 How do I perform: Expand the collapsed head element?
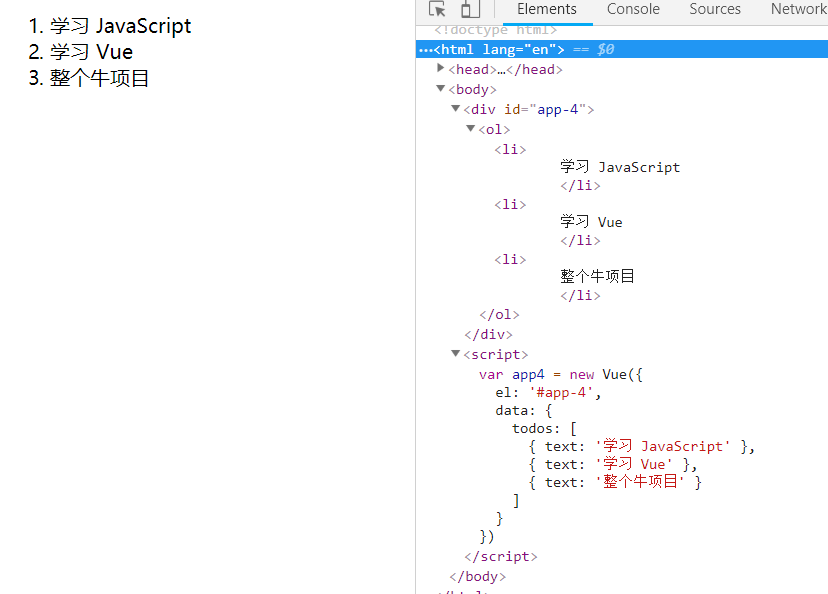(x=441, y=69)
